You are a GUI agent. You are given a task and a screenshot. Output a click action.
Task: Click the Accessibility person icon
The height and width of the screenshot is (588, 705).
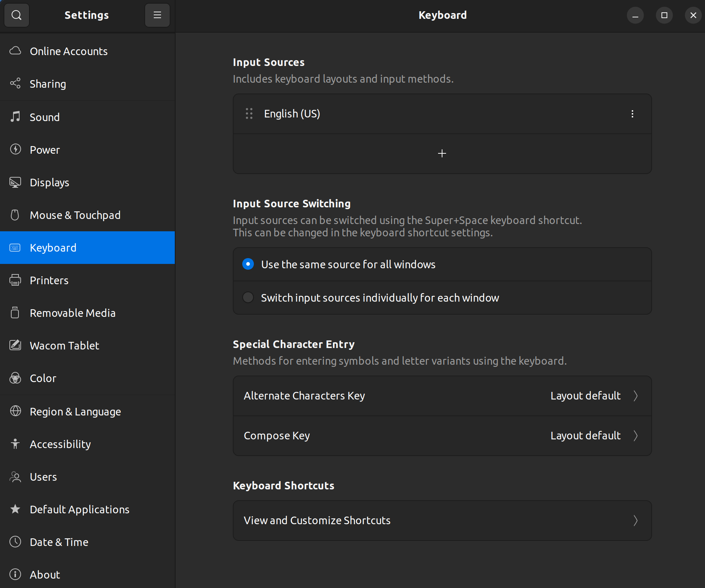coord(15,444)
